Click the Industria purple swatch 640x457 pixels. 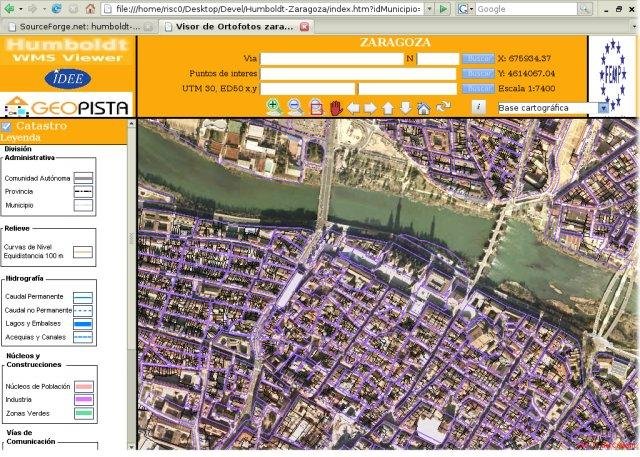coord(84,399)
